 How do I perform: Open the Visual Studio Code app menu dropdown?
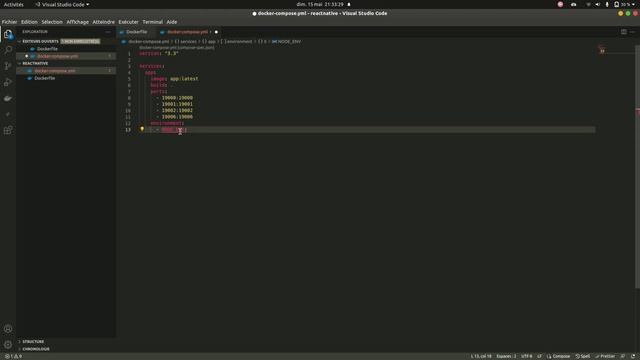pos(62,4)
